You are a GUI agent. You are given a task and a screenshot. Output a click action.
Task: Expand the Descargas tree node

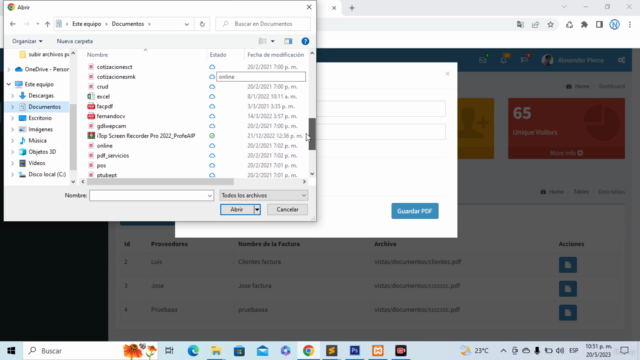pos(13,96)
